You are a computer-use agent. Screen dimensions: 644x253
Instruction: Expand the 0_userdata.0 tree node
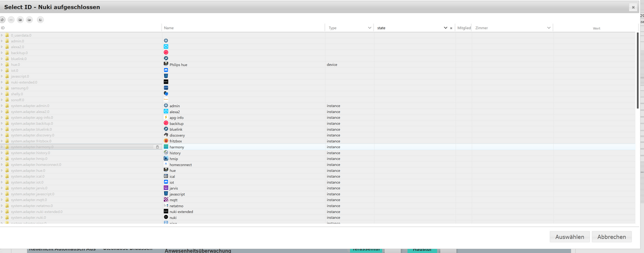[2, 35]
